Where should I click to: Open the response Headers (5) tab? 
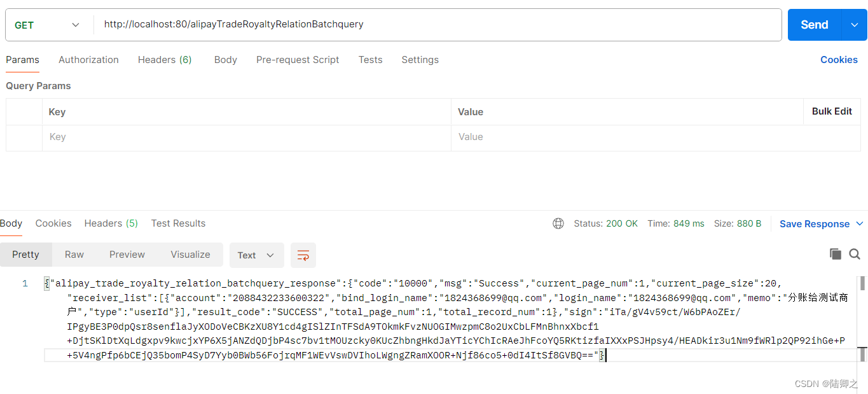pos(111,223)
